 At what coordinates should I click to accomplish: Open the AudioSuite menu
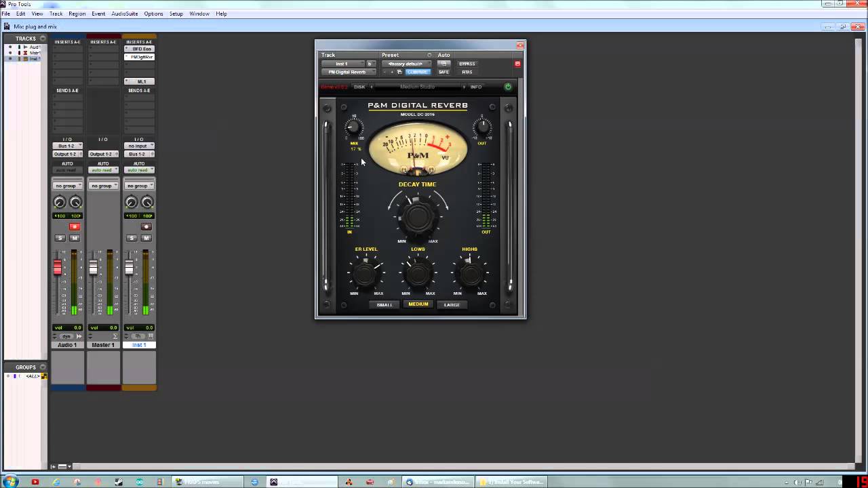[x=125, y=14]
